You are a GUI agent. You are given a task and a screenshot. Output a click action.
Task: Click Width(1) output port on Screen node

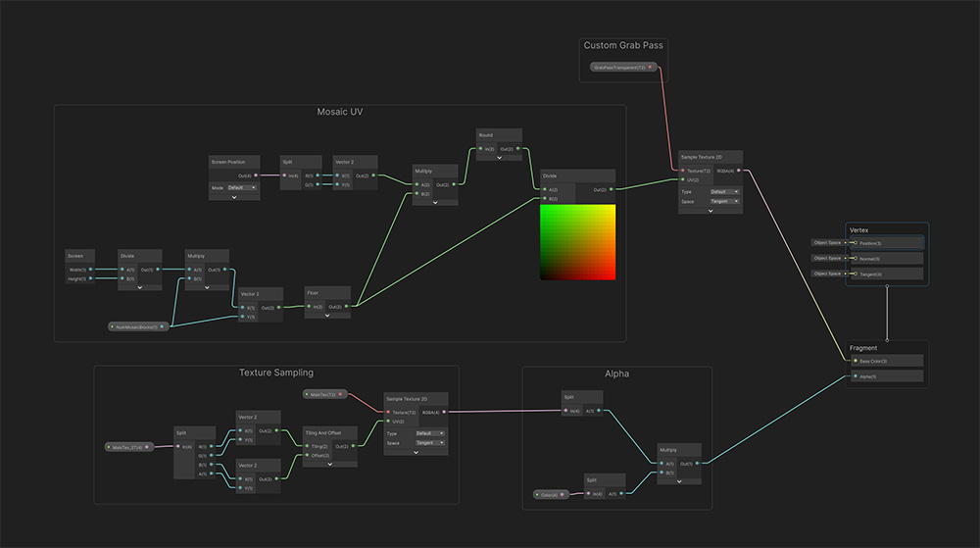pos(90,270)
